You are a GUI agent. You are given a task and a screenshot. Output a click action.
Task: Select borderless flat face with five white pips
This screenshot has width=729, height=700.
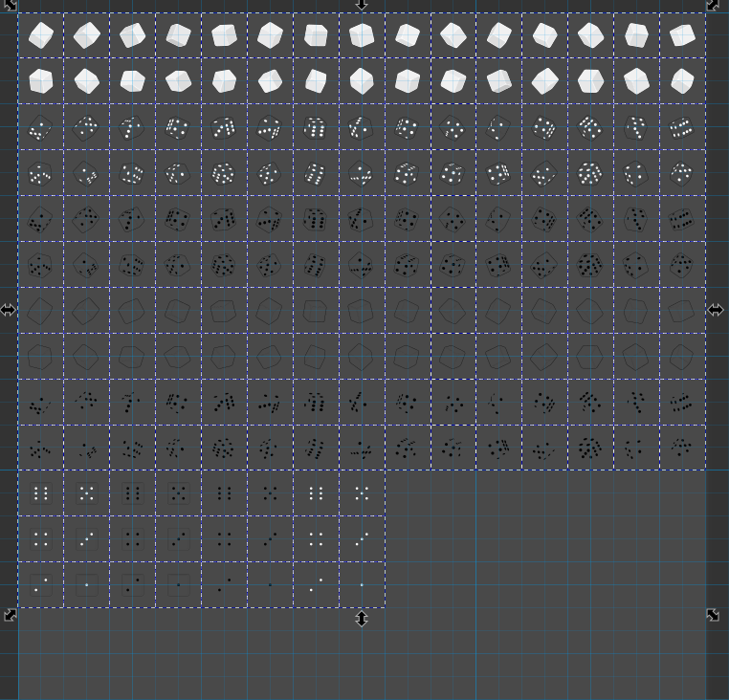(362, 493)
